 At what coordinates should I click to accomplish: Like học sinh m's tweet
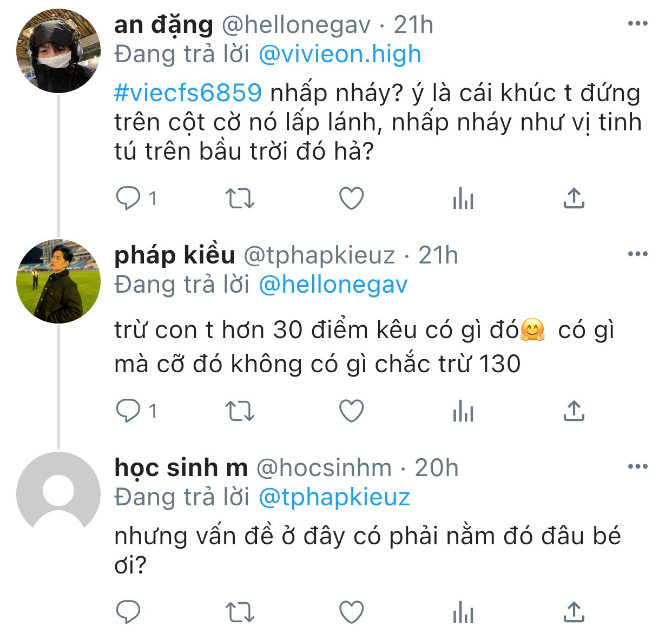point(351,612)
